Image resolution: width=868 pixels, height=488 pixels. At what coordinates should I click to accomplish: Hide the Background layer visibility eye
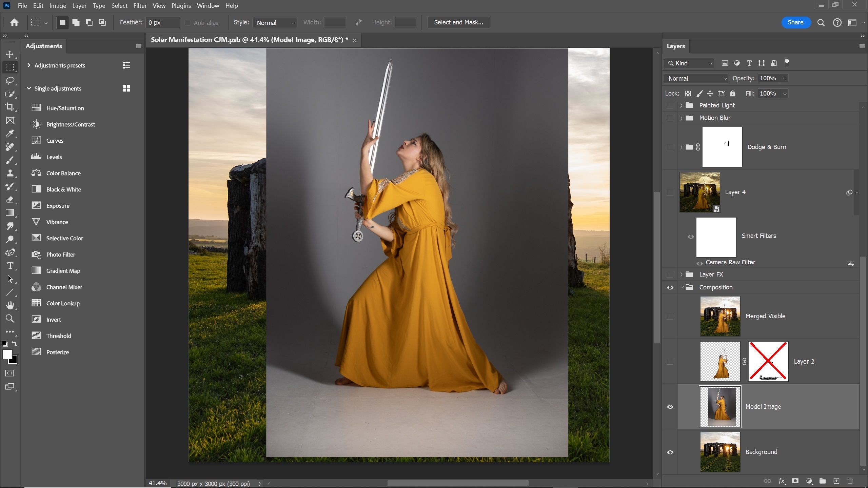[670, 452]
